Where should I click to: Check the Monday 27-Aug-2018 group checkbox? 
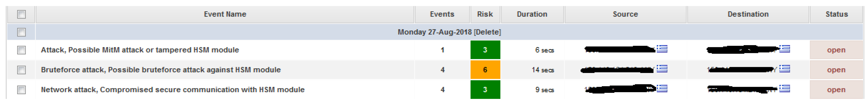21,32
